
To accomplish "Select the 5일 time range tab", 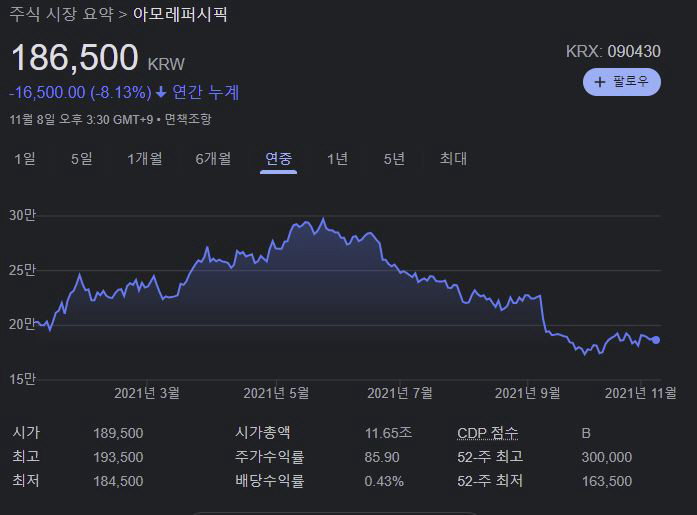I will point(82,159).
